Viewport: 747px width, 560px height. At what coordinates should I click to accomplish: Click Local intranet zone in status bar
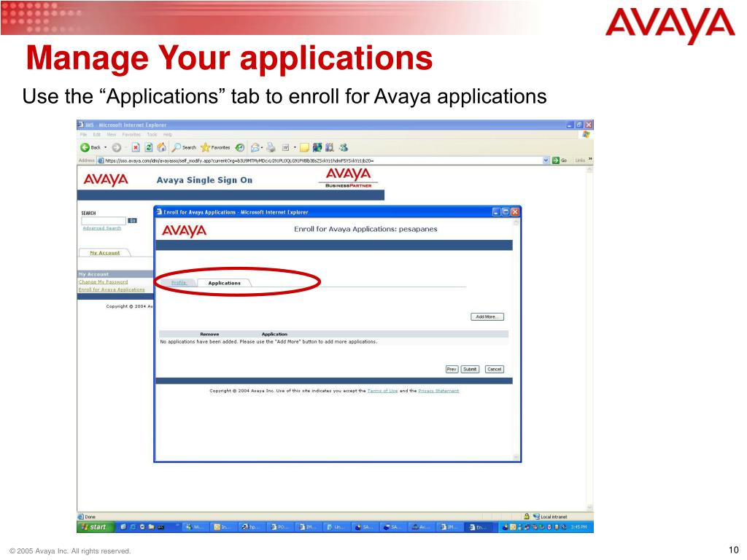550,517
